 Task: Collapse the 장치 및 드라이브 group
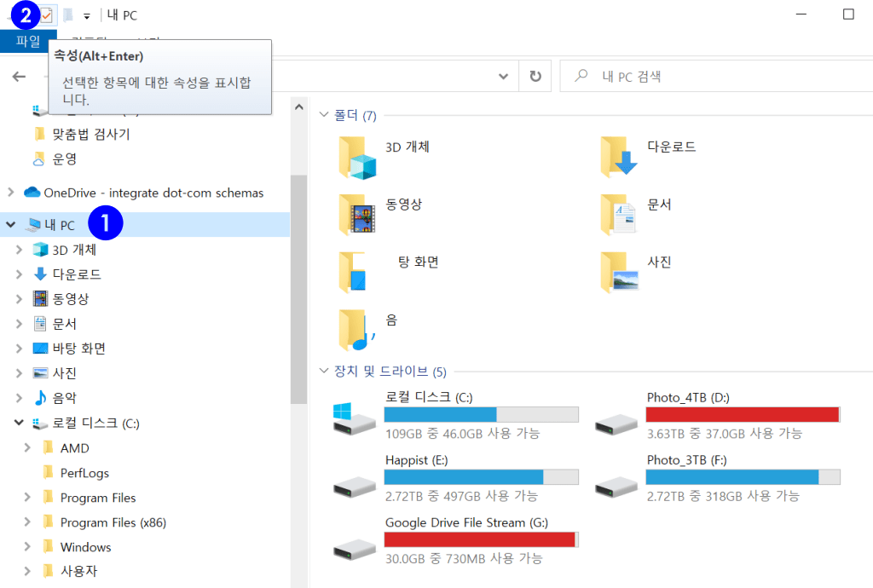pos(324,372)
